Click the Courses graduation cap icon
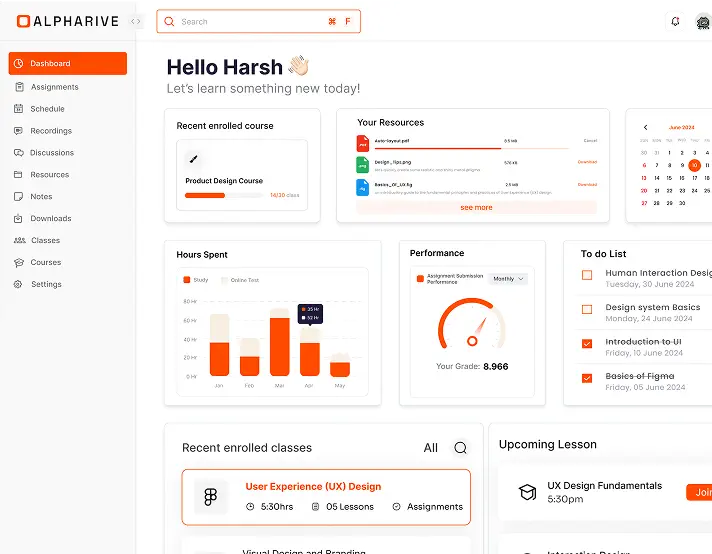712x554 pixels. 19,262
